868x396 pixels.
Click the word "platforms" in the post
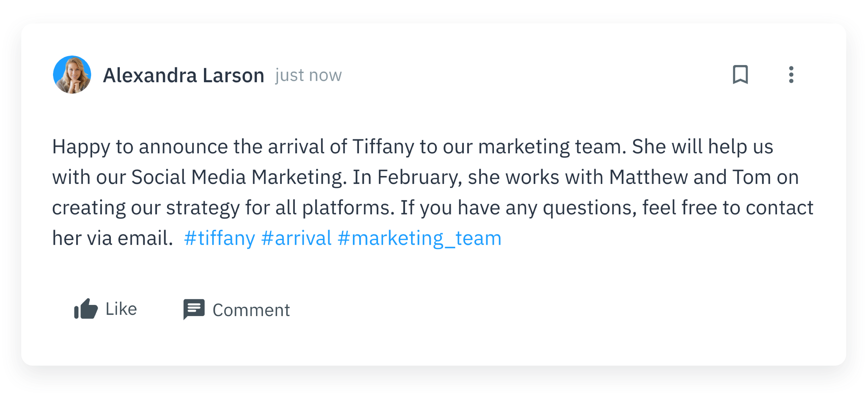[x=348, y=208]
